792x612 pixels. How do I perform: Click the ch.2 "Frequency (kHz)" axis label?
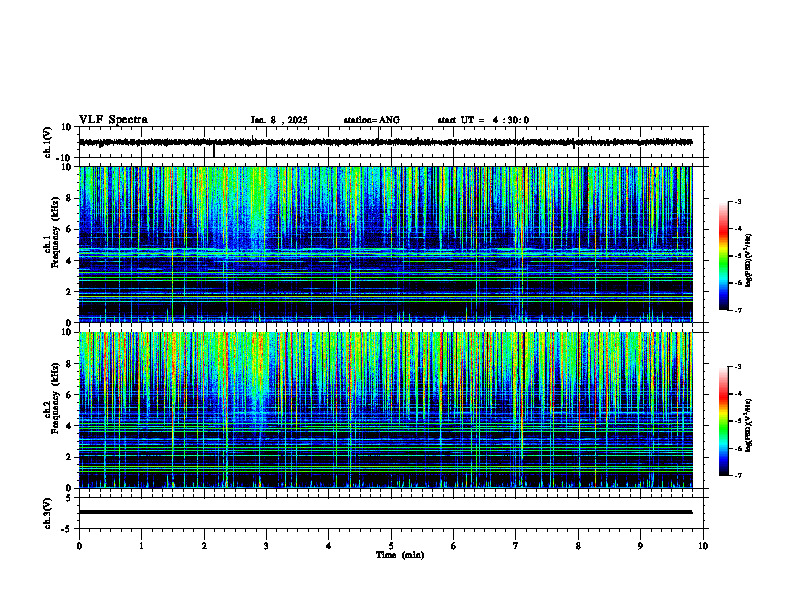pos(55,398)
